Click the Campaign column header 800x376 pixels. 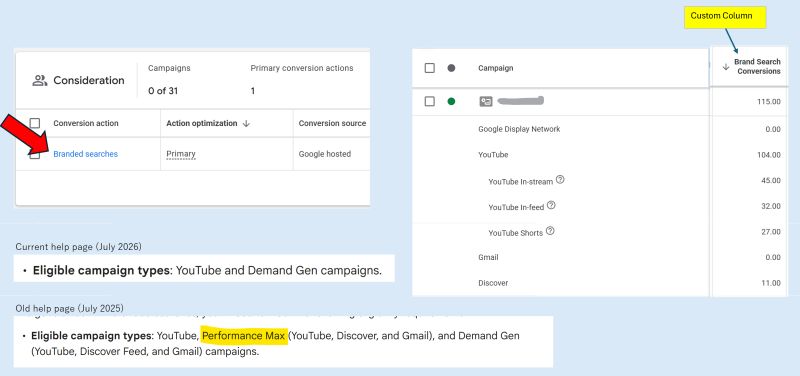(495, 68)
